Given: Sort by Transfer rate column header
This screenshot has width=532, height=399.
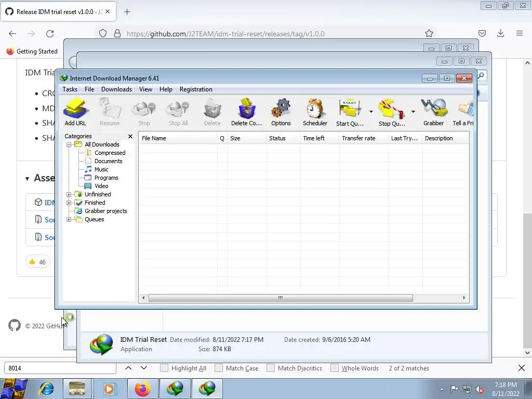Looking at the screenshot, I should 363,138.
